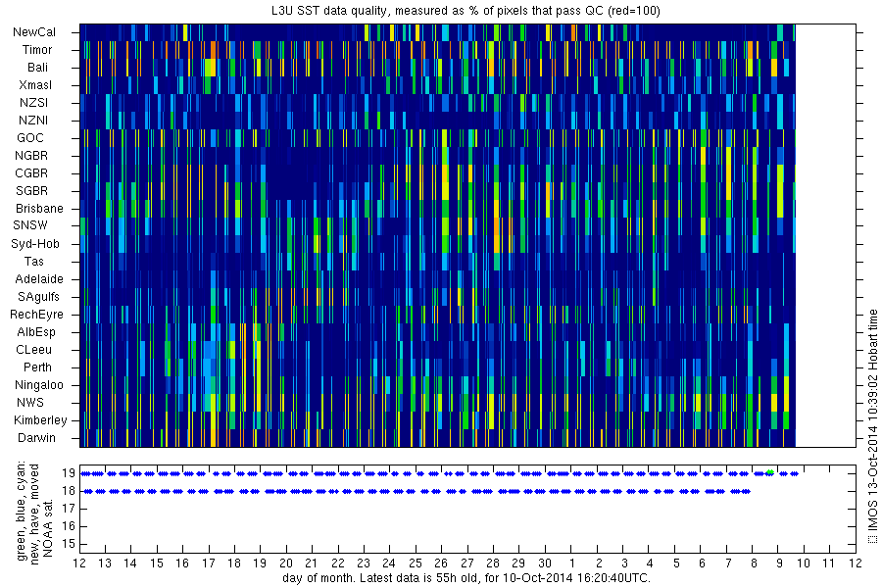Click the Darwin row label
Image resolution: width=882 pixels, height=588 pixels.
(36, 438)
